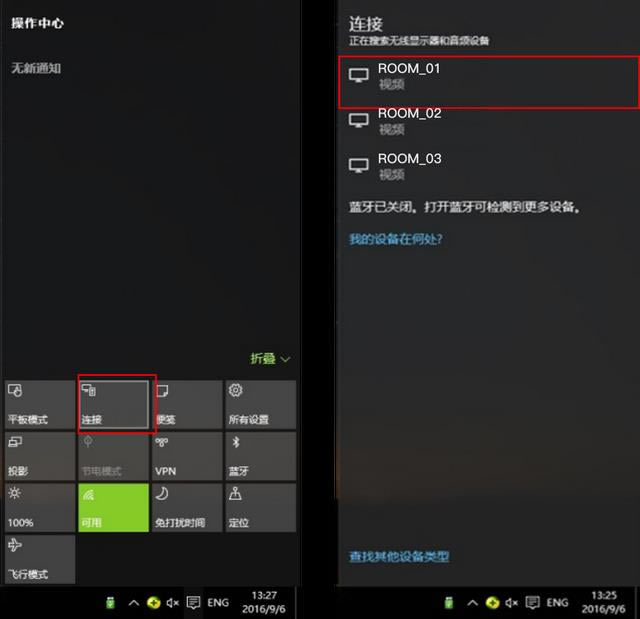The image size is (640, 619).
Task: Toggle 平板模式 tablet mode tile
Action: tap(40, 404)
